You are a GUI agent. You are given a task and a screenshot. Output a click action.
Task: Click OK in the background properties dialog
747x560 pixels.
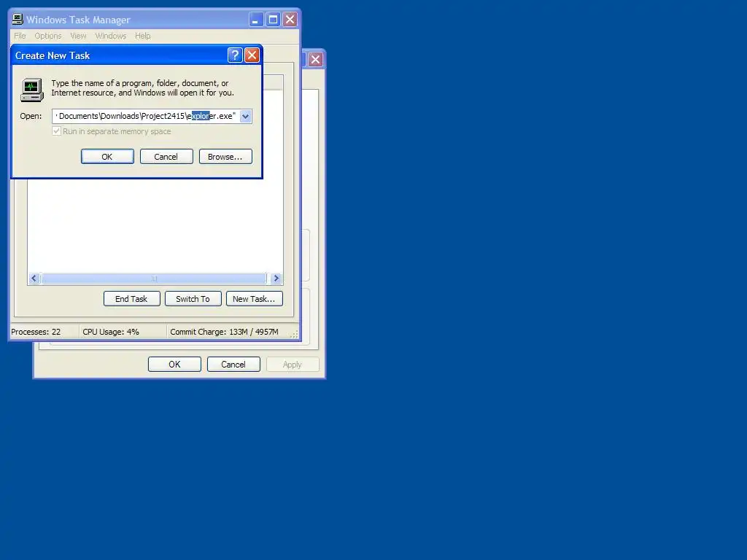[174, 365]
